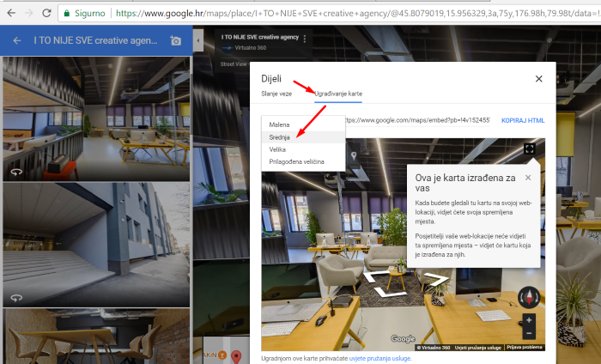
Task: Collapse the side panel with the arrow handle
Action: pyautogui.click(x=197, y=41)
